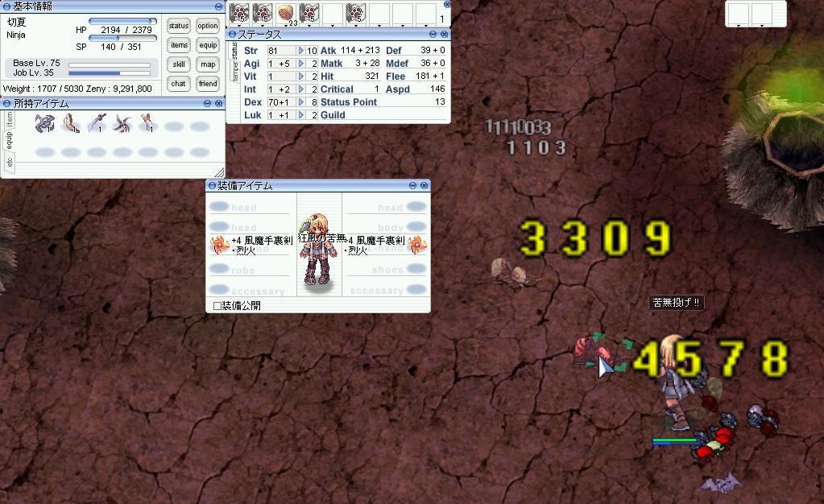Click the Weight : 1707 / 5030 text
824x504 pixels.
pyautogui.click(x=43, y=89)
